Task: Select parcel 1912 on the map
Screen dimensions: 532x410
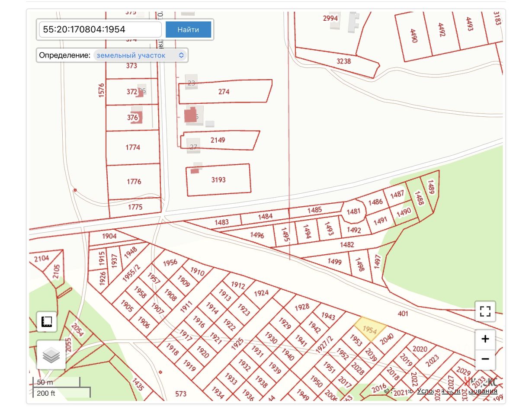Action: click(238, 285)
